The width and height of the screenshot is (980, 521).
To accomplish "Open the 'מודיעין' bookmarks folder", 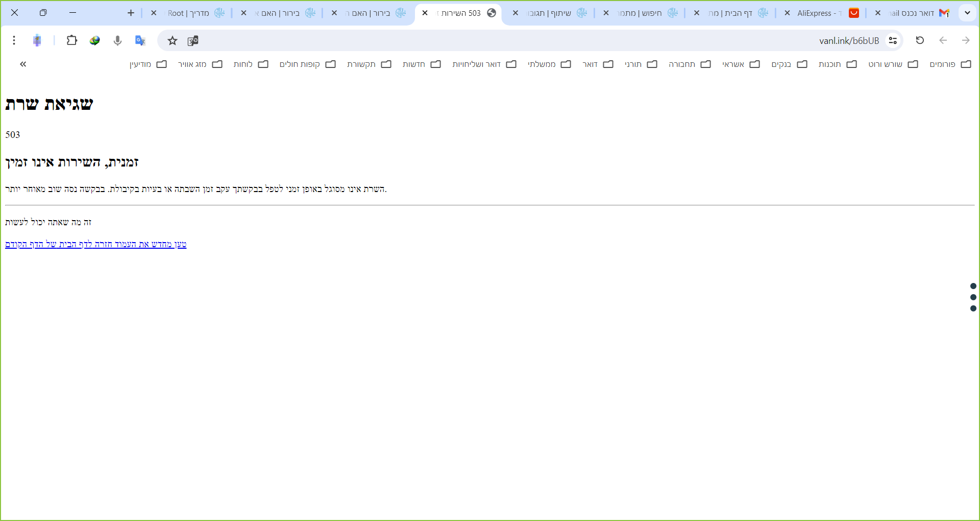I will click(x=148, y=64).
